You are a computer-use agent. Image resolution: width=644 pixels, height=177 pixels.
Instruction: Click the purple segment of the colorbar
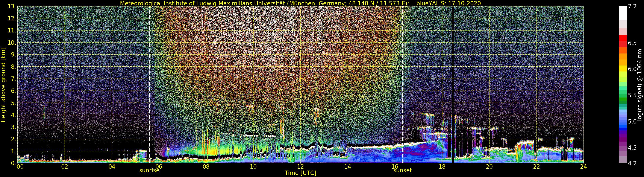(623, 139)
